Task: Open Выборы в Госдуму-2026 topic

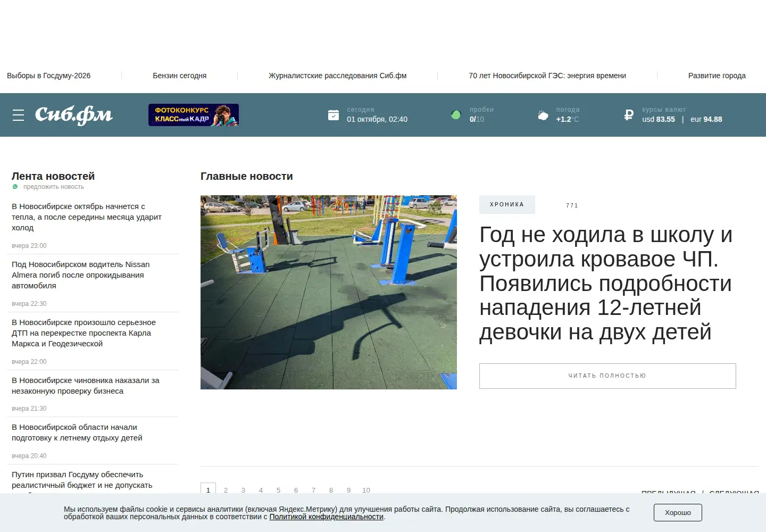Action: pos(49,76)
